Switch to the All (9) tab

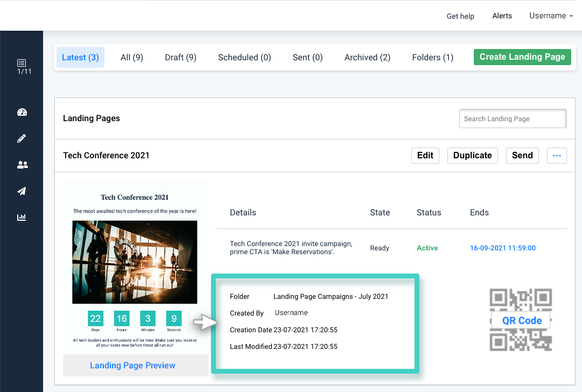[132, 58]
